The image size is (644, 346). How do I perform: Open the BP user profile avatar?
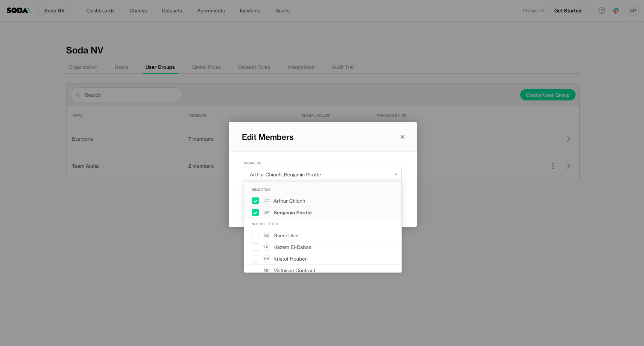tap(633, 11)
